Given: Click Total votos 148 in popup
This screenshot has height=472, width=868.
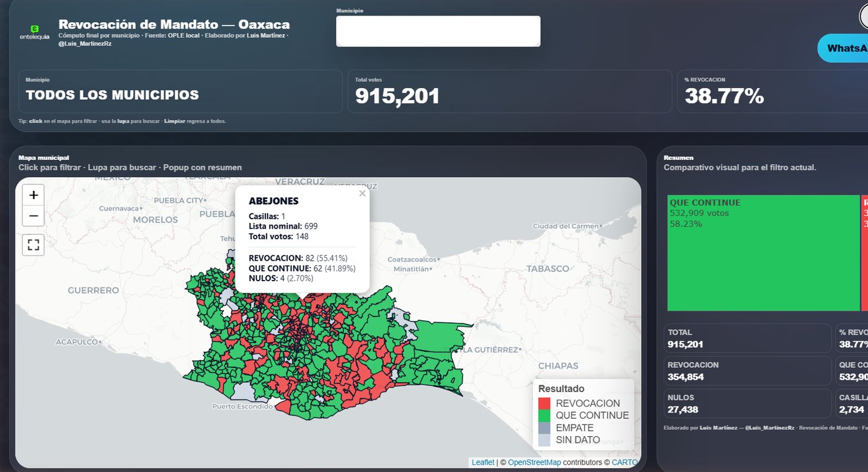Looking at the screenshot, I should [278, 237].
